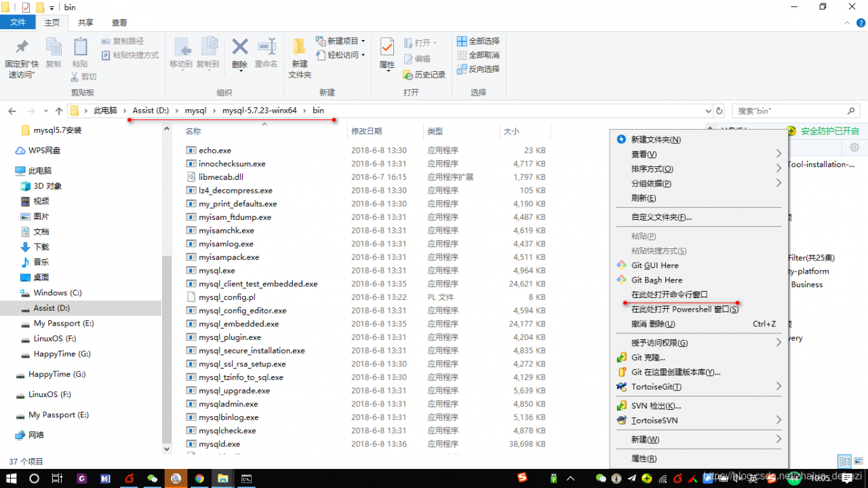Select the mysql_config.pl file

226,297
